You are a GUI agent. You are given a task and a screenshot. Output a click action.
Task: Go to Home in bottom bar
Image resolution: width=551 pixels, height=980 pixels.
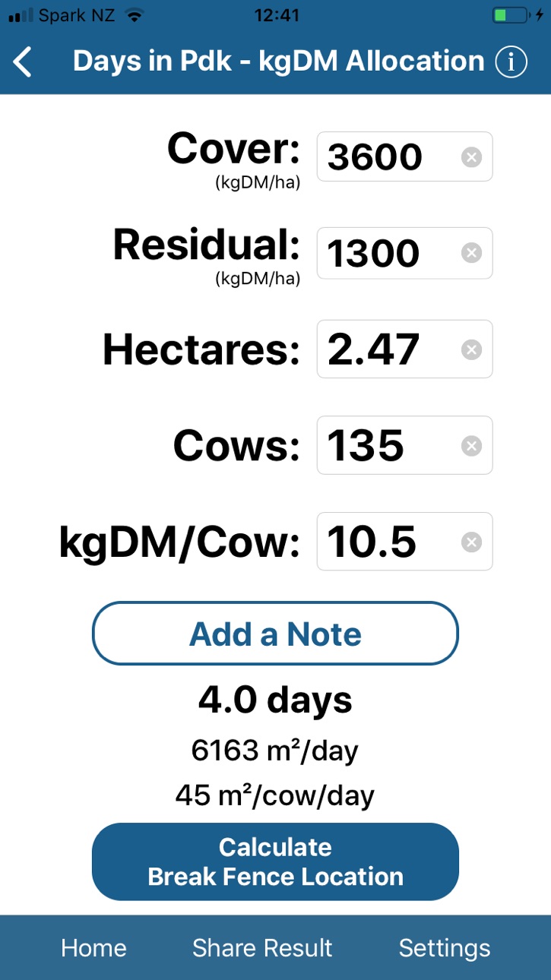(x=93, y=948)
